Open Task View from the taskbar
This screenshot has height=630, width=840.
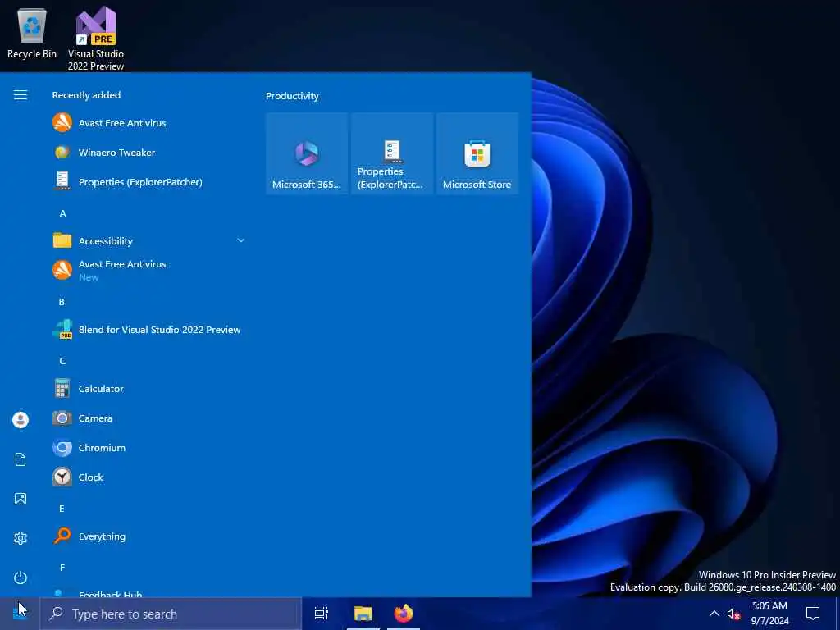[322, 614]
